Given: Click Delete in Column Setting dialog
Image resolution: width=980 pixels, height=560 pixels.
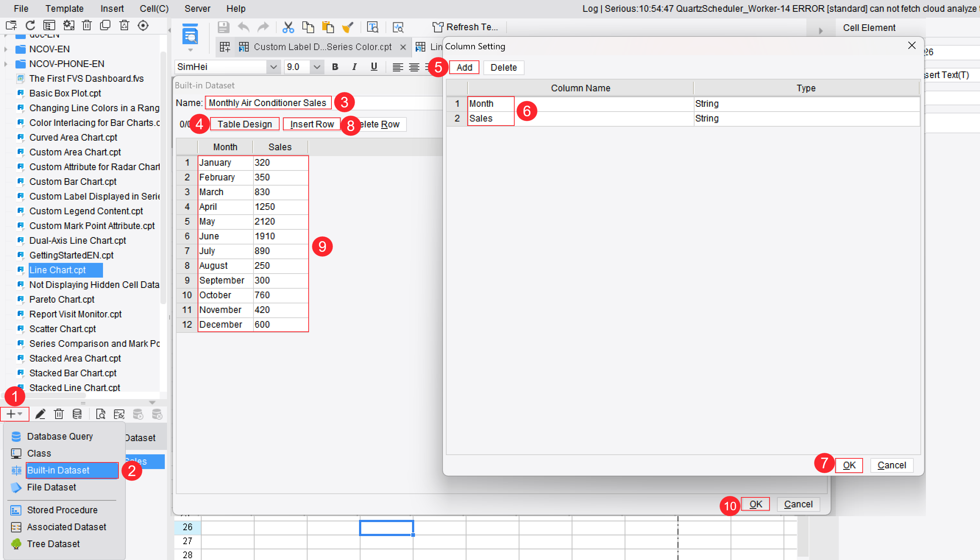Looking at the screenshot, I should (503, 67).
